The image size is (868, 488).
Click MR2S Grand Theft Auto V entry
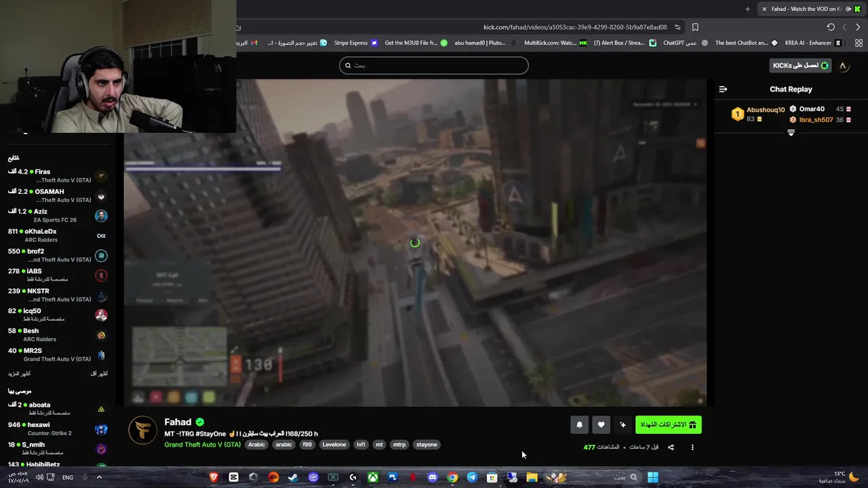58,354
